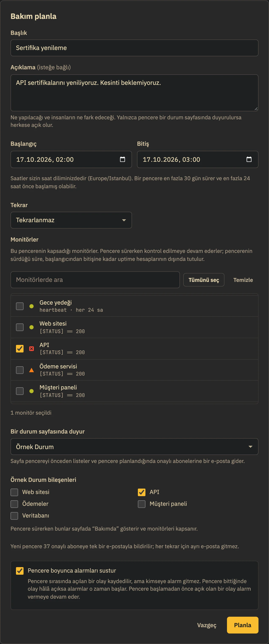Click the red down status icon for API

[32, 348]
